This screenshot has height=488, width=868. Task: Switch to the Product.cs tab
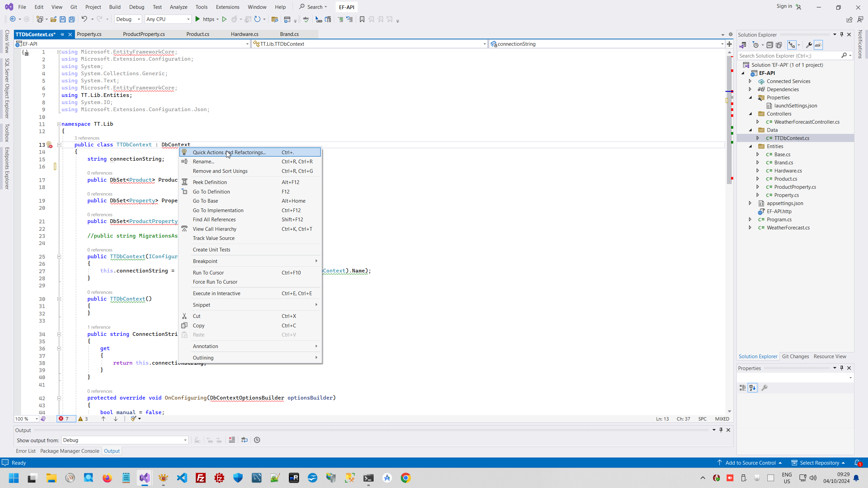pos(198,34)
